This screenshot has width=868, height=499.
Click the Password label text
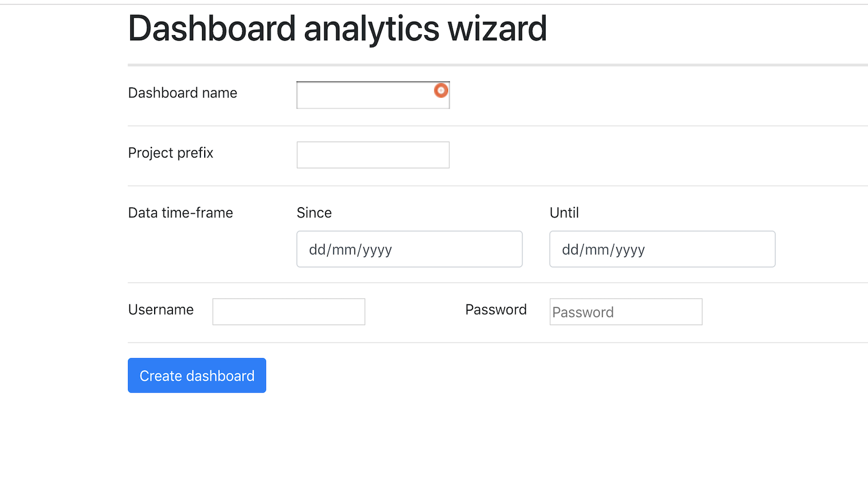tap(495, 310)
